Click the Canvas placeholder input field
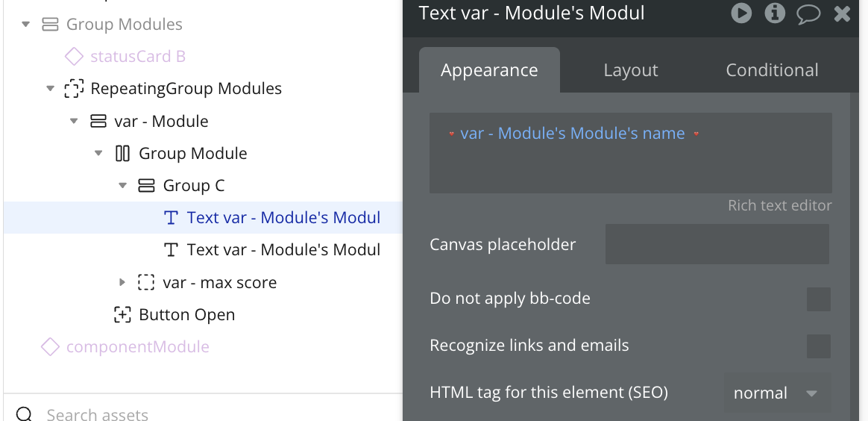Image resolution: width=868 pixels, height=421 pixels. pyautogui.click(x=717, y=244)
